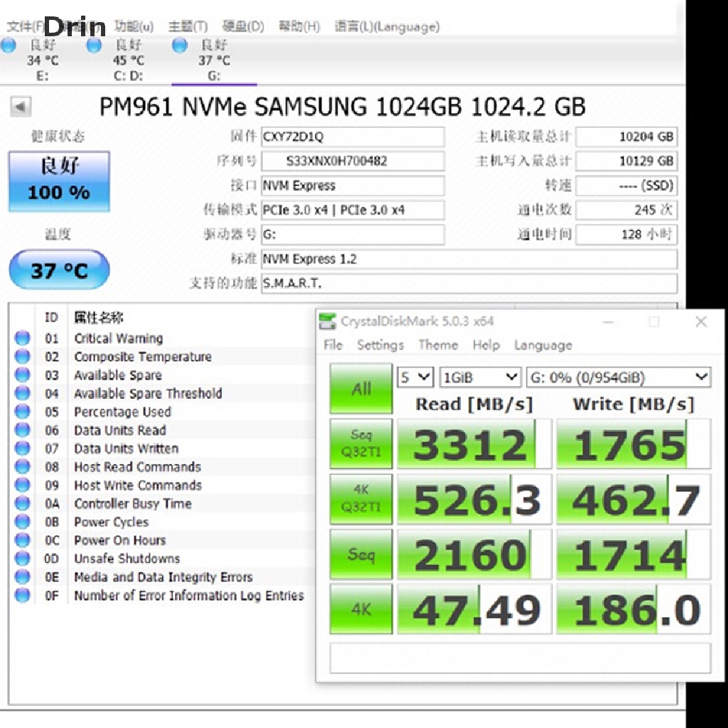
Task: Run all benchmarks with the All button
Action: click(x=360, y=388)
